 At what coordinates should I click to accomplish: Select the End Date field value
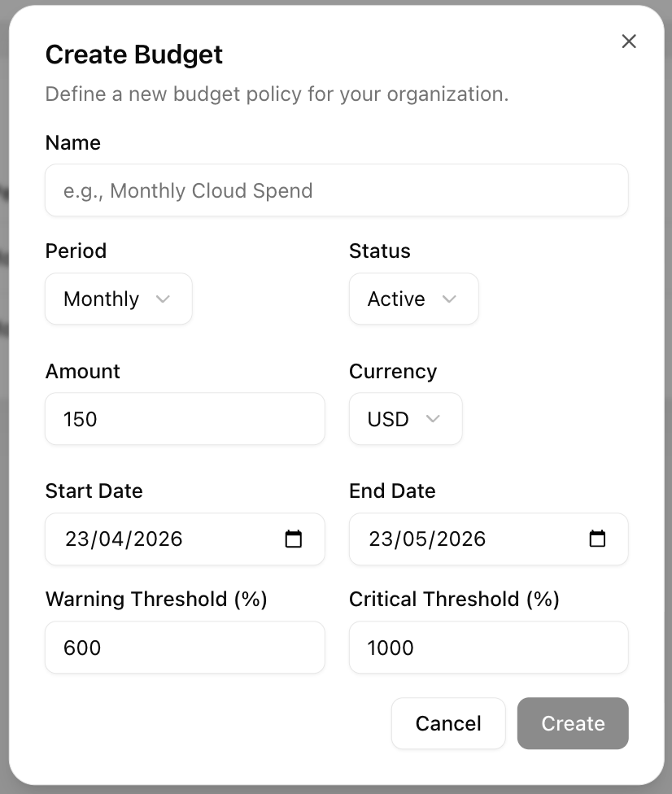click(x=425, y=539)
